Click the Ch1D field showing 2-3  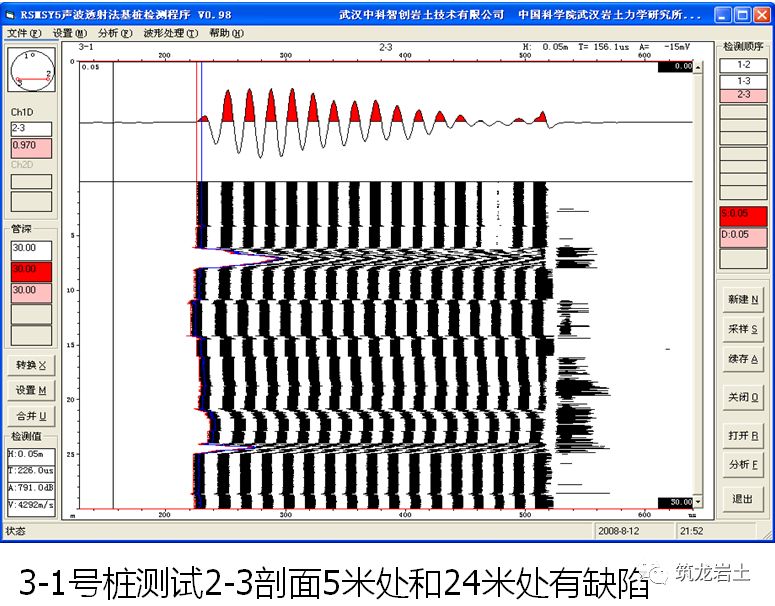pos(31,129)
